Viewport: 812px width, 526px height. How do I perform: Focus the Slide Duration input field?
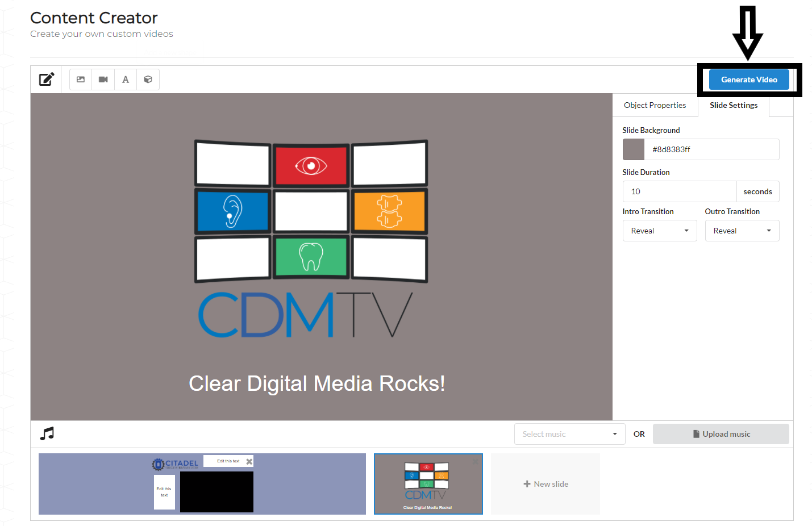coord(680,191)
